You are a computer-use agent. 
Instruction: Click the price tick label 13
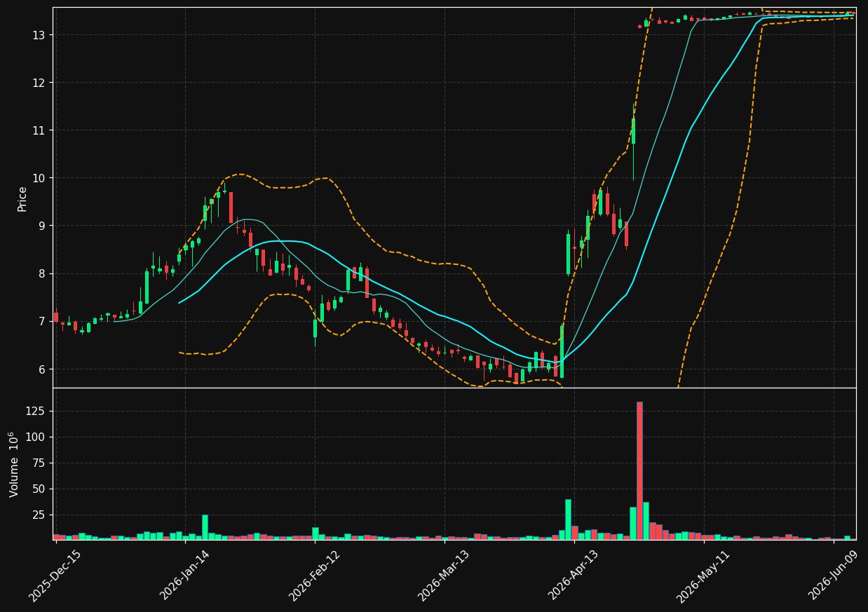pos(39,35)
